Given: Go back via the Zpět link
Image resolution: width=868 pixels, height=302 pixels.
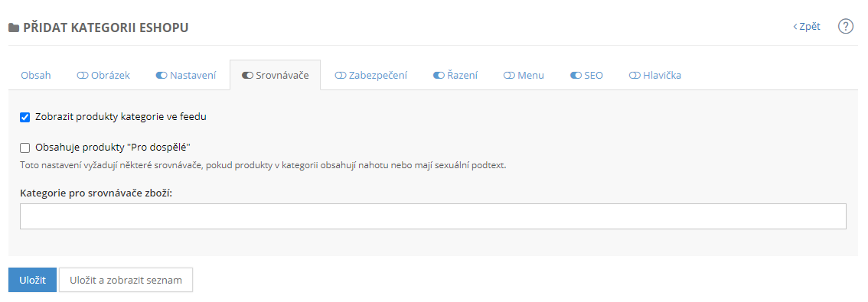Looking at the screenshot, I should 807,27.
